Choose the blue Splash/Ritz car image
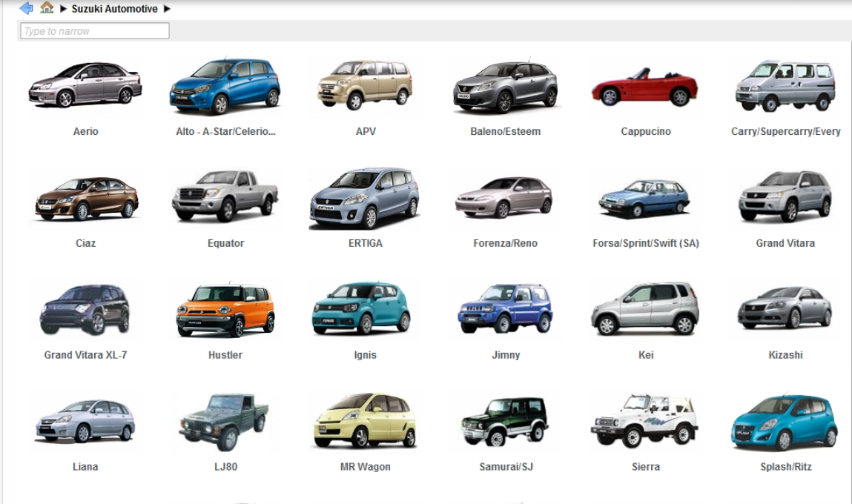 785,423
